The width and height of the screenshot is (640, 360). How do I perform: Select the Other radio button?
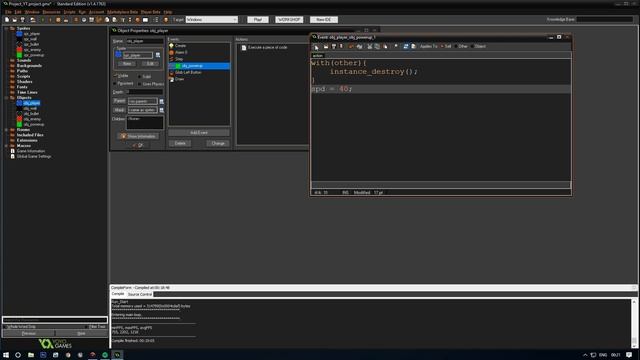click(x=456, y=47)
